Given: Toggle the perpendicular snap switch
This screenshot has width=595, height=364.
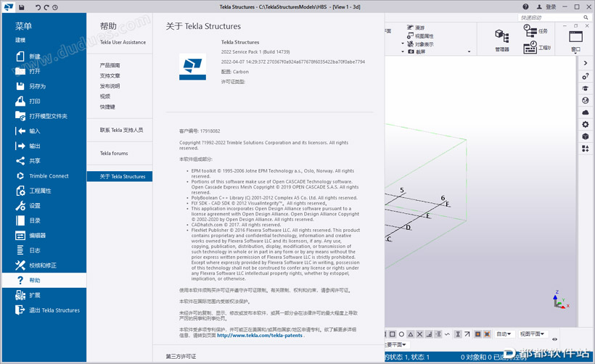Looking at the screenshot, I should (x=429, y=334).
